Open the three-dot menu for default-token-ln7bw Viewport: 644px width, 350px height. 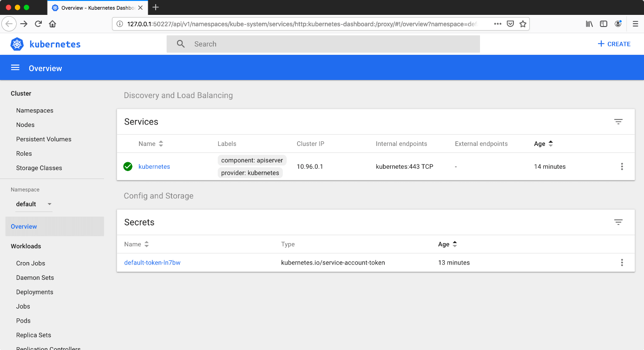tap(622, 263)
